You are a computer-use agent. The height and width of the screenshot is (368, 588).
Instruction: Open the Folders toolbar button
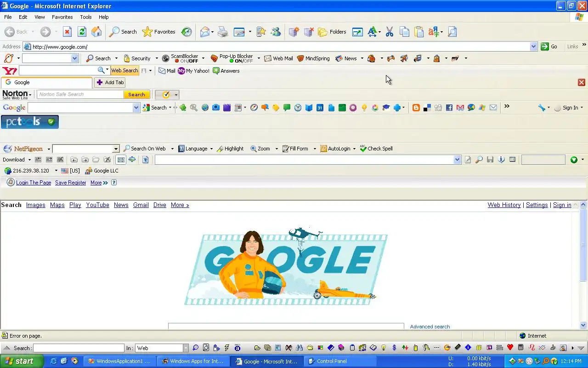[332, 32]
